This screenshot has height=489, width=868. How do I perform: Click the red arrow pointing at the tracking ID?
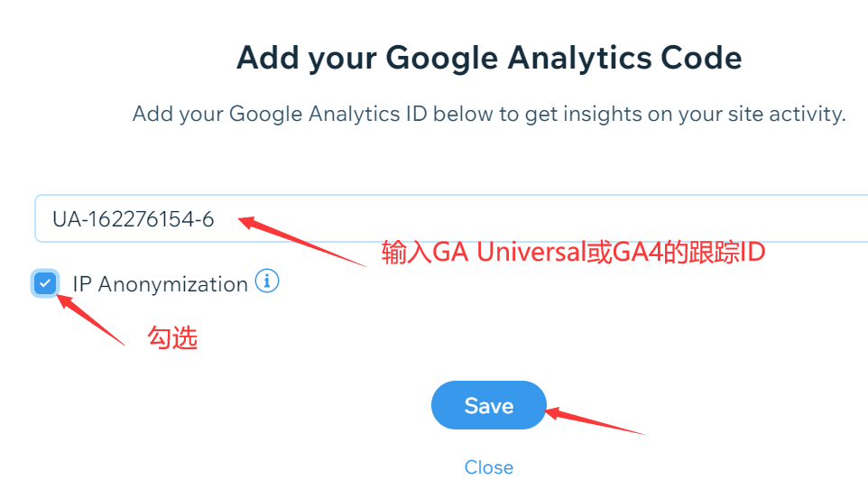(301, 242)
